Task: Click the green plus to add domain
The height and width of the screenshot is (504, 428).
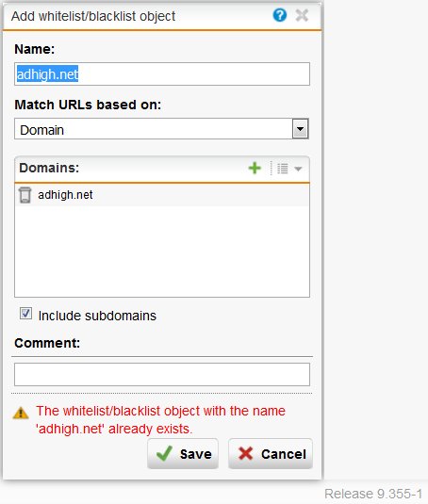Action: pos(255,168)
